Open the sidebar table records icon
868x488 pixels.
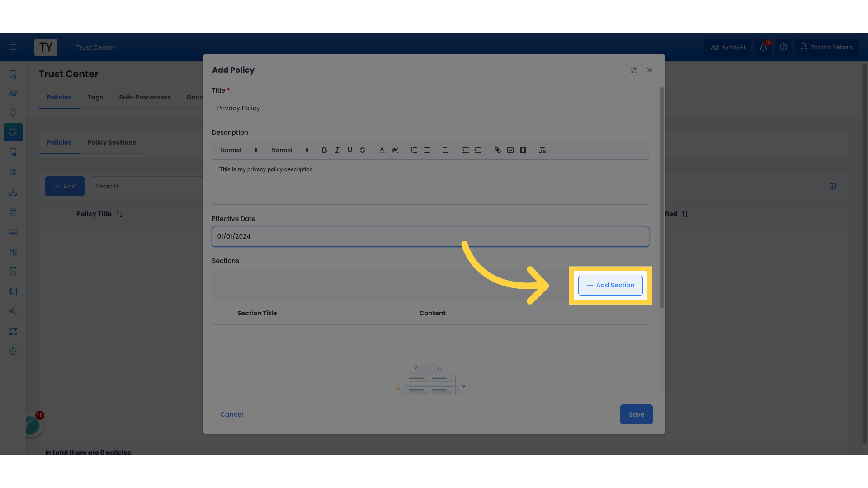13,172
